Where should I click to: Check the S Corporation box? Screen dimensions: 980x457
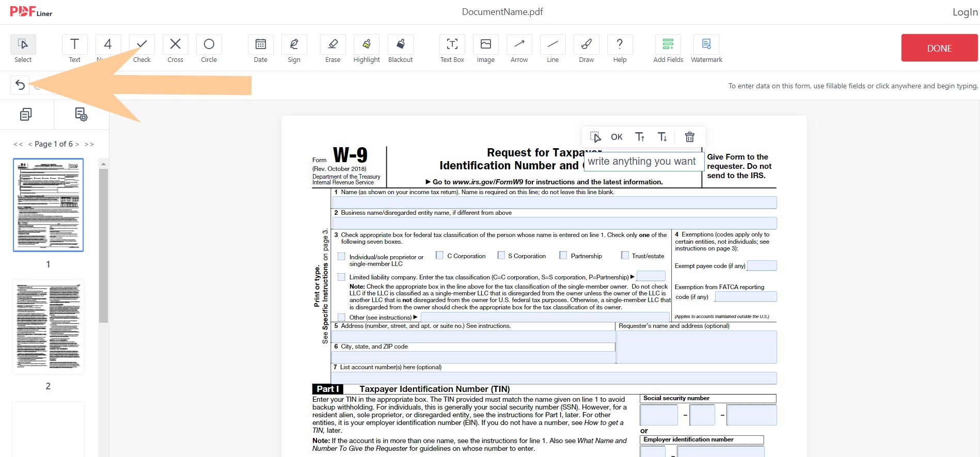point(501,255)
